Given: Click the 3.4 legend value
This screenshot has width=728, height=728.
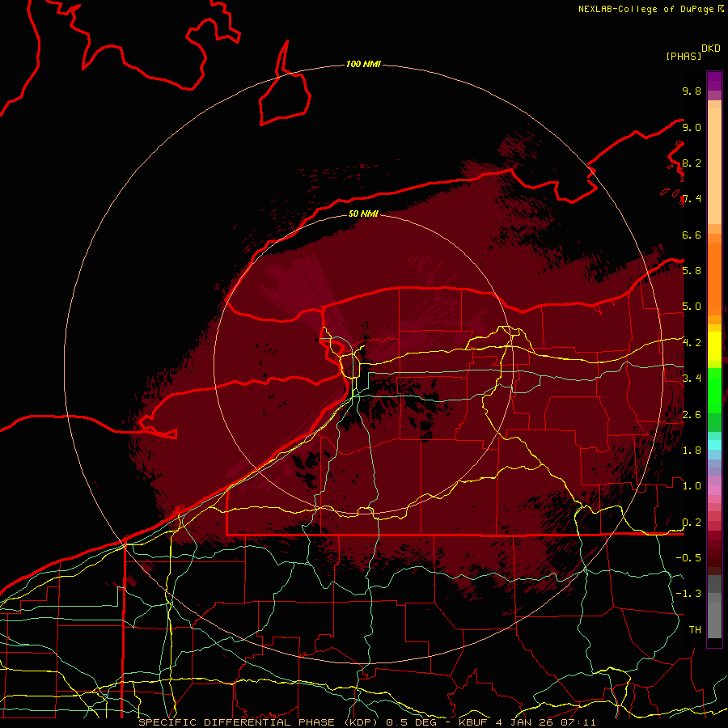Looking at the screenshot, I should (692, 379).
